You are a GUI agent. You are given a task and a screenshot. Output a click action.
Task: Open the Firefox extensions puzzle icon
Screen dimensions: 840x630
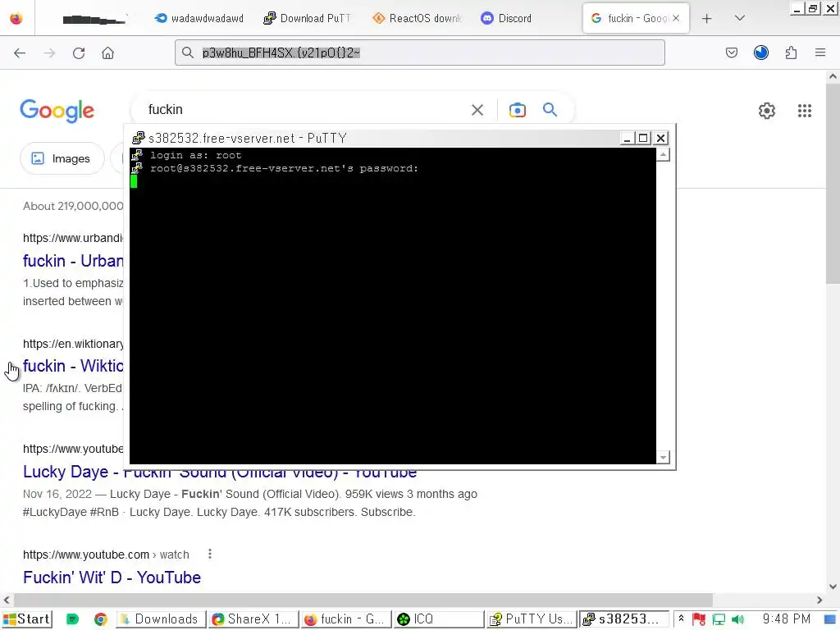coord(791,52)
